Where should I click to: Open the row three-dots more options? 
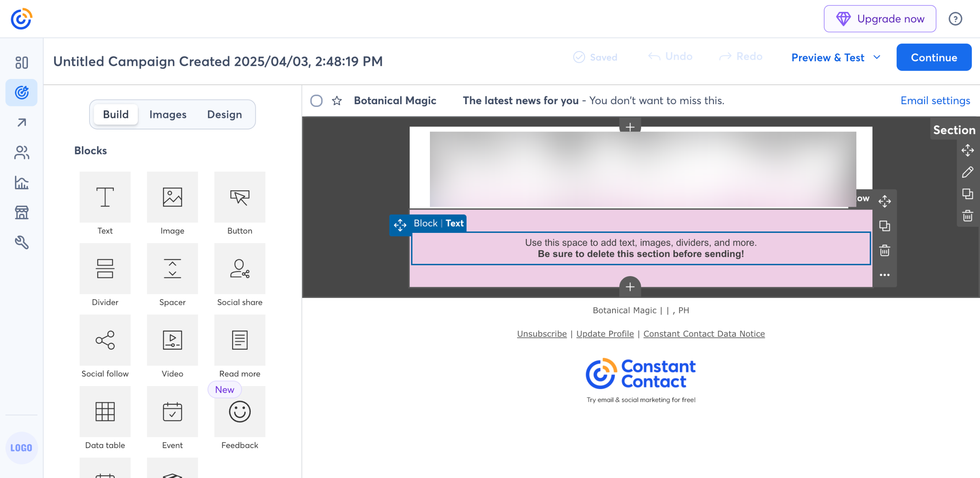(x=884, y=275)
